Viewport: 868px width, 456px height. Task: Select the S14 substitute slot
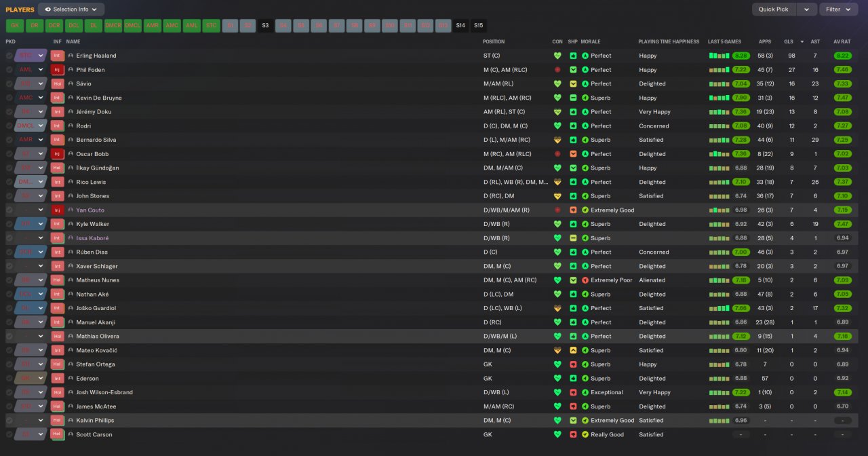(460, 26)
